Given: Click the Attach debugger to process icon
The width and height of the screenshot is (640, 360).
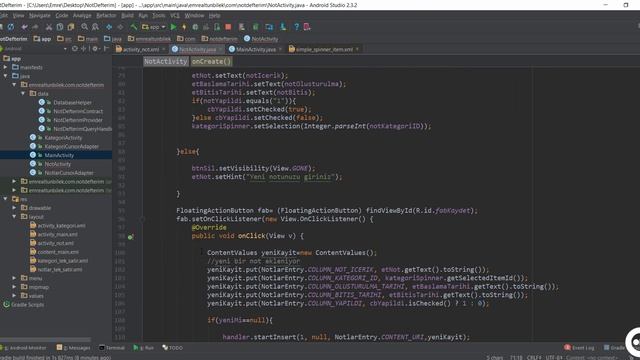Looking at the screenshot, I should point(217,27).
